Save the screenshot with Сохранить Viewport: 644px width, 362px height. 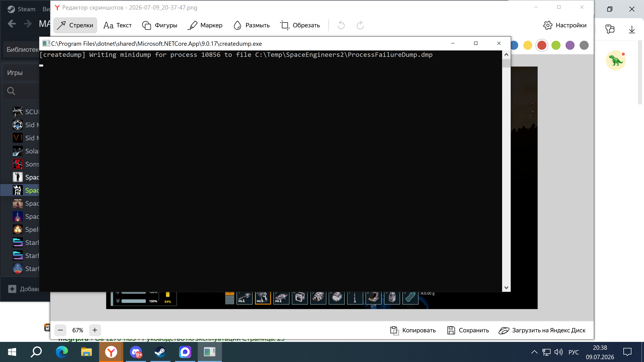point(468,330)
